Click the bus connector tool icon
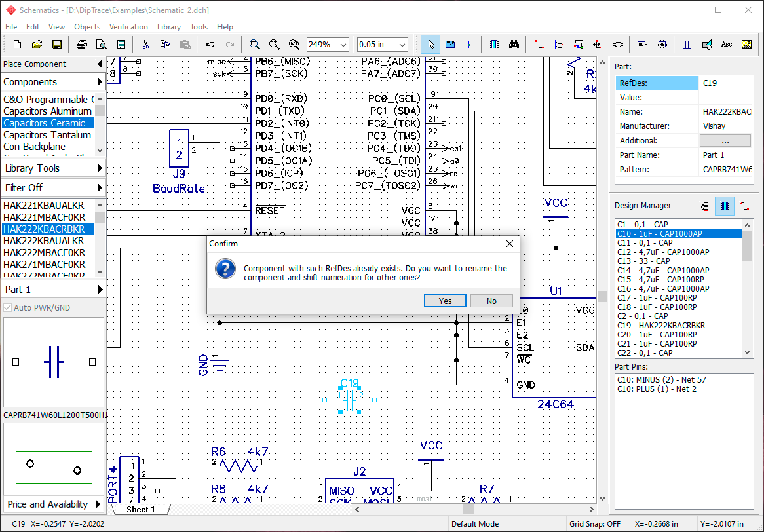Image resolution: width=764 pixels, height=532 pixels. [579, 45]
